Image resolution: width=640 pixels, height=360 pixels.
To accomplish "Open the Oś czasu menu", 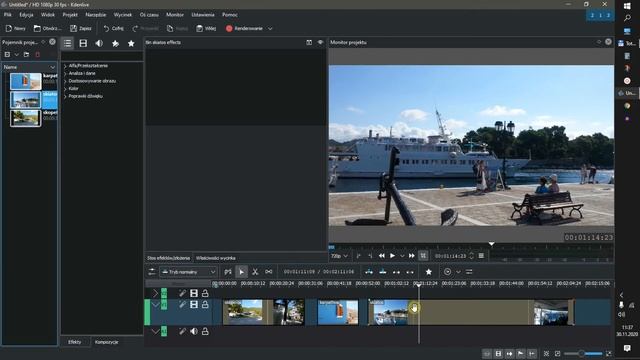I will (149, 15).
